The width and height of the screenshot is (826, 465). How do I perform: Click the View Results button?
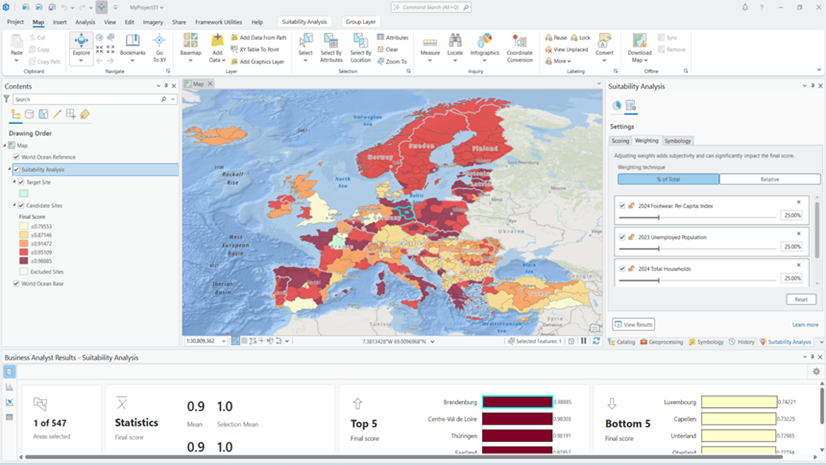pyautogui.click(x=634, y=324)
